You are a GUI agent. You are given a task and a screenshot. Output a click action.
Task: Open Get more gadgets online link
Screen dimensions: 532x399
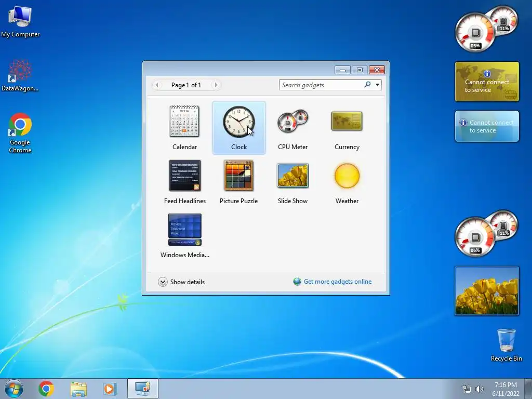tap(338, 282)
